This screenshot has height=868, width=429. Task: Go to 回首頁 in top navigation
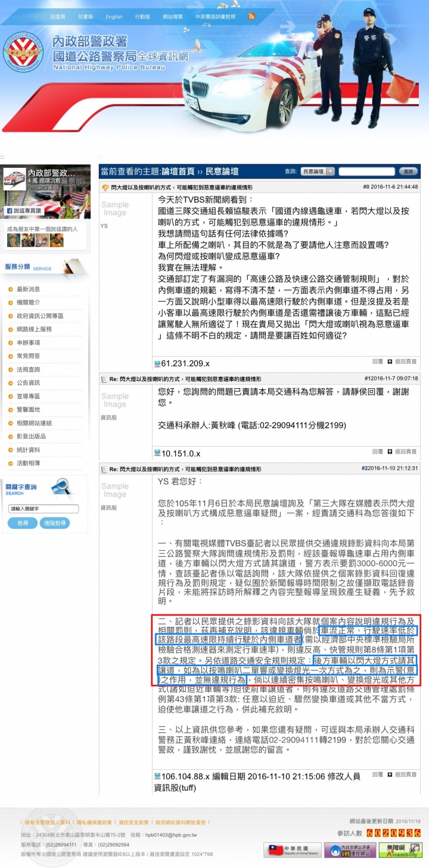pyautogui.click(x=58, y=17)
